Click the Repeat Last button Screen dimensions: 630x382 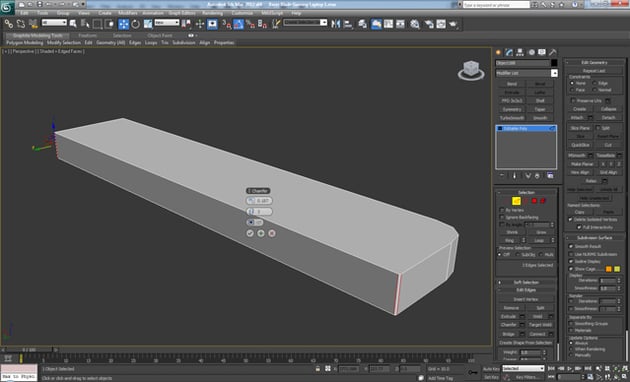(x=594, y=71)
